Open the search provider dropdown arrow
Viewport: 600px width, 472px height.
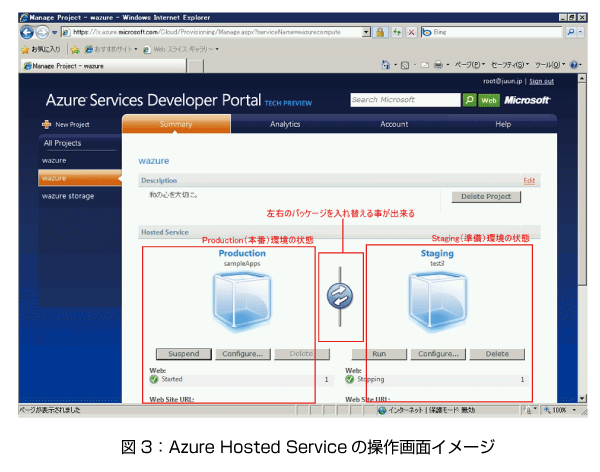point(580,32)
